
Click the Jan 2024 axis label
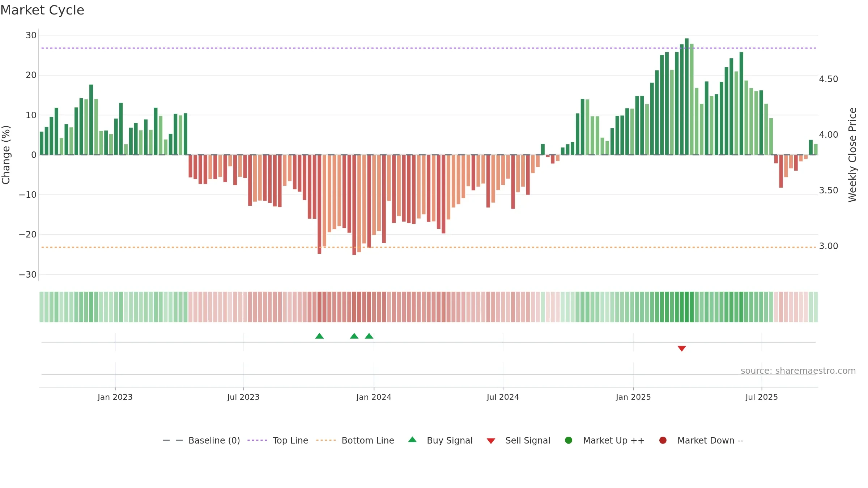(374, 397)
